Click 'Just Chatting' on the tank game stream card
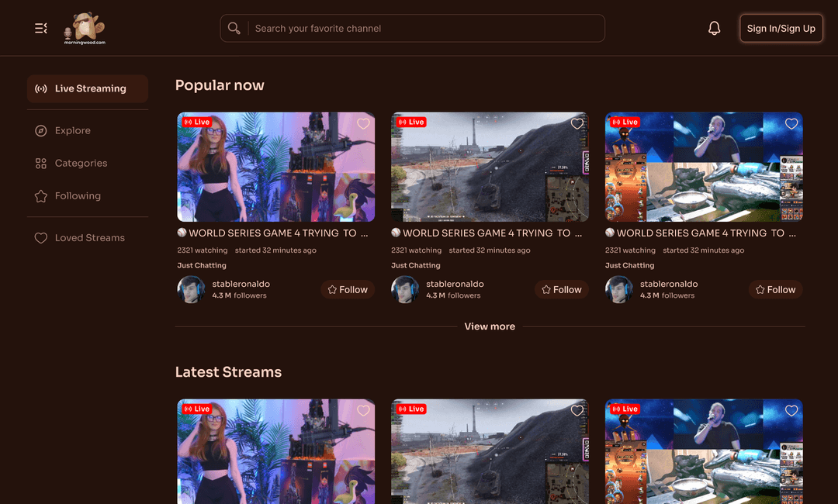The width and height of the screenshot is (838, 504). pos(416,265)
